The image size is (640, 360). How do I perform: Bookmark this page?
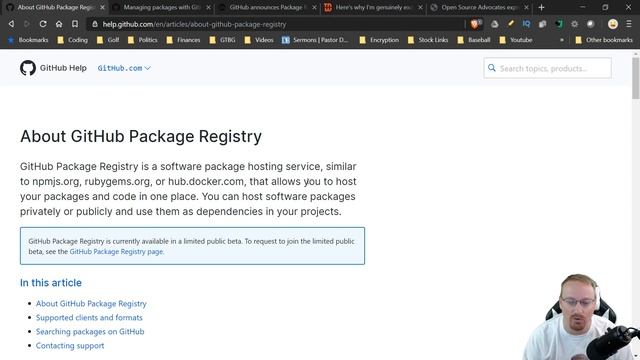(75, 24)
